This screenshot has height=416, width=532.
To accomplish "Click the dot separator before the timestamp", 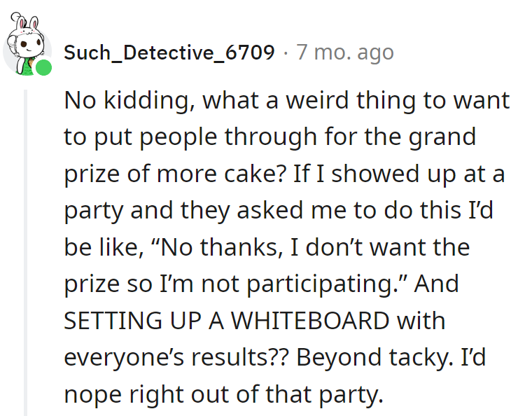I will click(286, 53).
